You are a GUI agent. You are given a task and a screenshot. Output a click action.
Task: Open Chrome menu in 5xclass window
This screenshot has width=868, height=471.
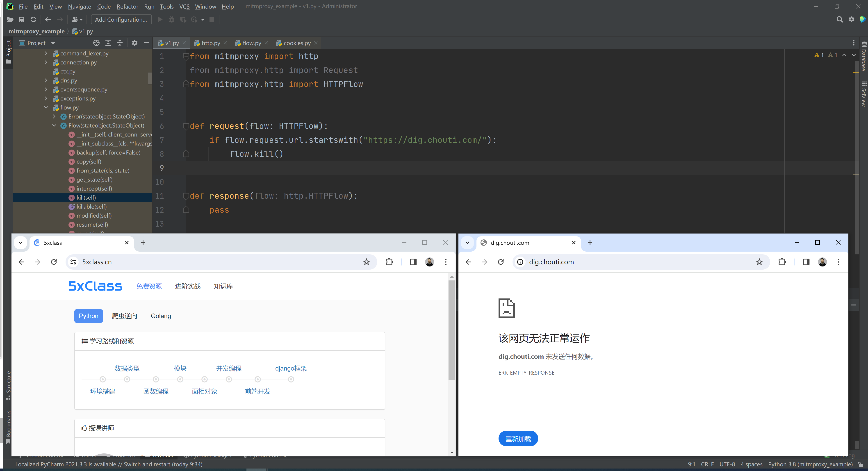tap(445, 262)
